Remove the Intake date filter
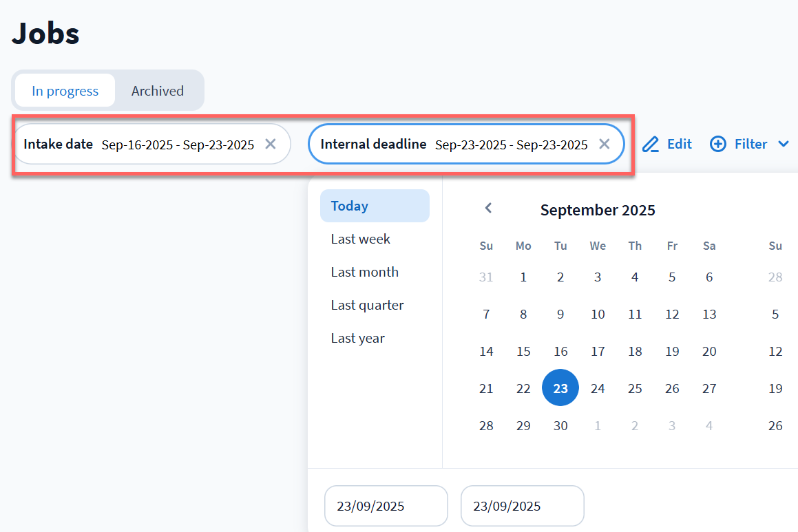 [x=271, y=144]
